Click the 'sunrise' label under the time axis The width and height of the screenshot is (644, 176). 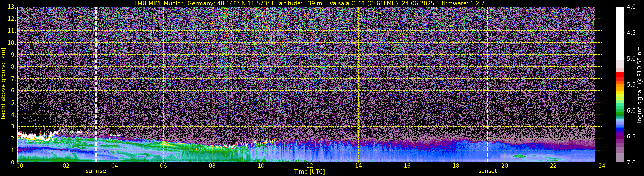click(x=96, y=171)
